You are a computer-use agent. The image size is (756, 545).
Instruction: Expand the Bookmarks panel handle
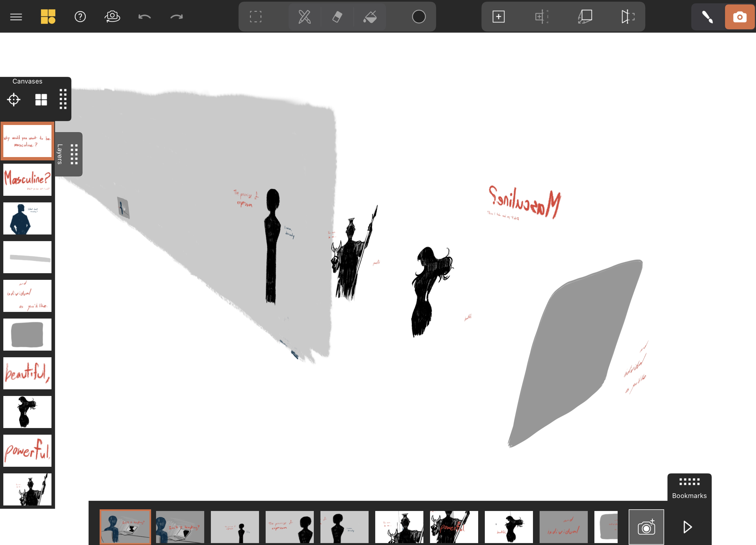pyautogui.click(x=689, y=482)
